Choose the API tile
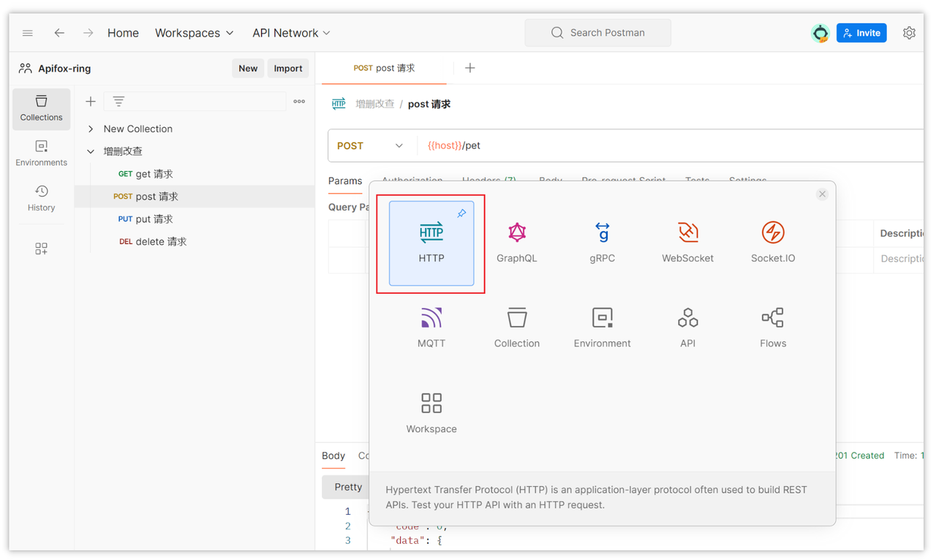 point(688,328)
